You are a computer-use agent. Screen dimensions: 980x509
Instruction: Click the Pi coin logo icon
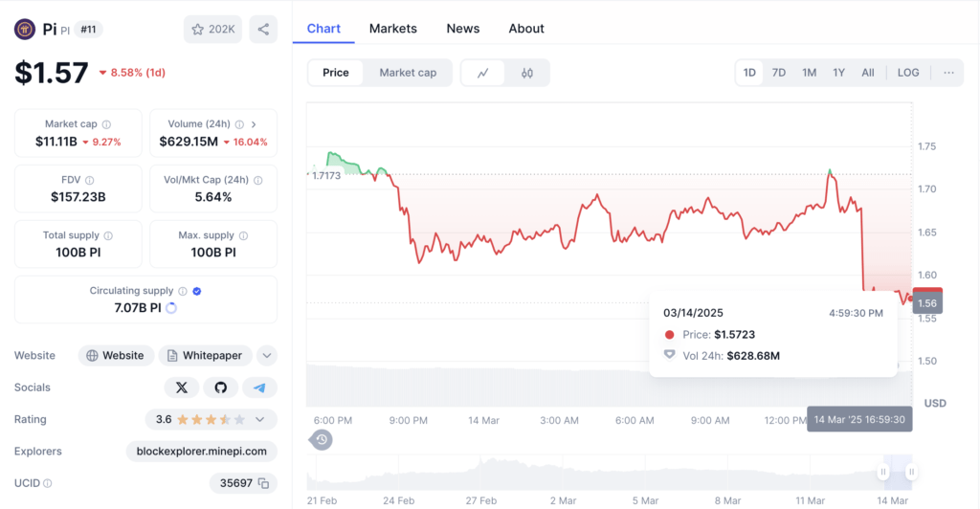point(25,29)
